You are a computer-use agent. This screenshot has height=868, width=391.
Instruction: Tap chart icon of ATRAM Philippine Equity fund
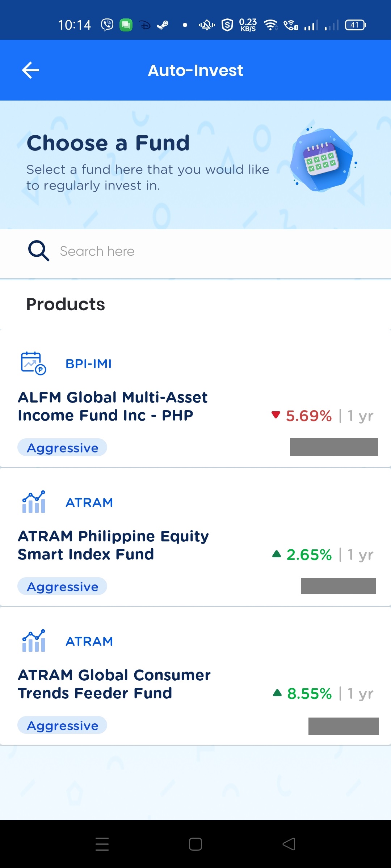34,502
